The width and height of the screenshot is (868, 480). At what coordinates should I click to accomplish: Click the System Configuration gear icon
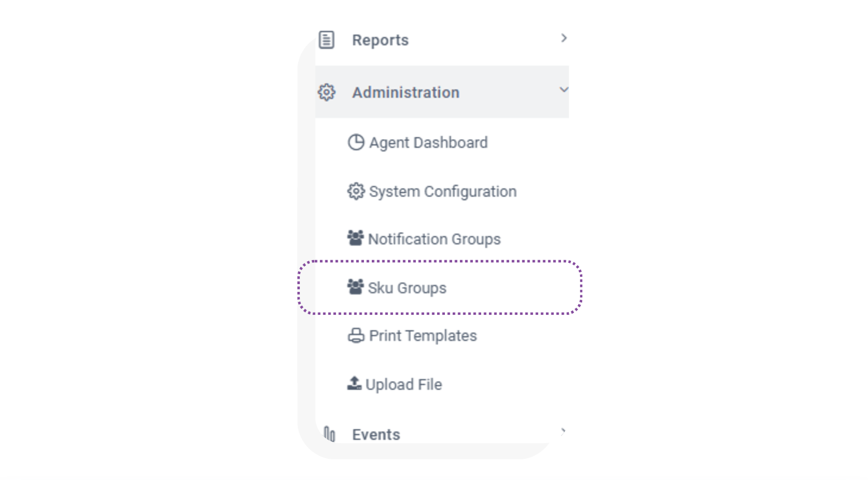(x=356, y=191)
